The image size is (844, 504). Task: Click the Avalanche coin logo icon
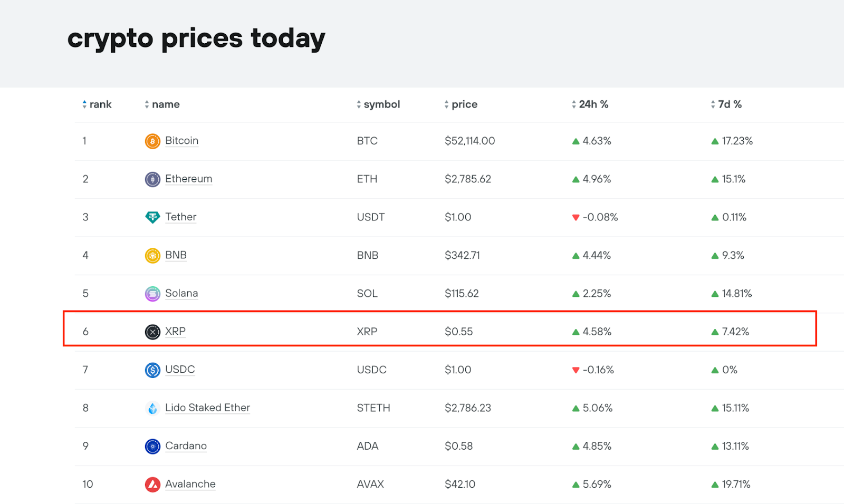(x=152, y=484)
